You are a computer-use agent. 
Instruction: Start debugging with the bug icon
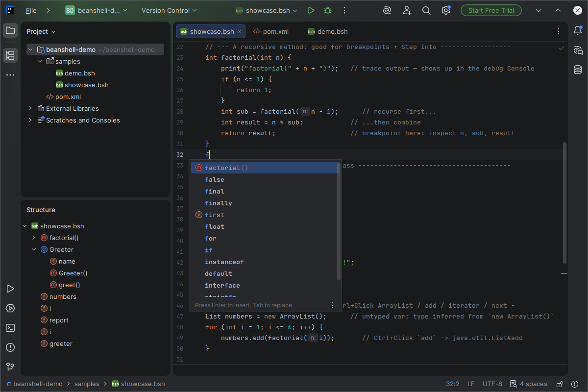point(328,10)
